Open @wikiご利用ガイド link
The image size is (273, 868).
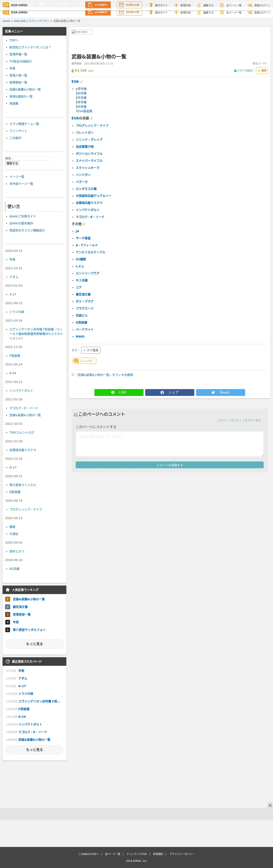(x=23, y=216)
